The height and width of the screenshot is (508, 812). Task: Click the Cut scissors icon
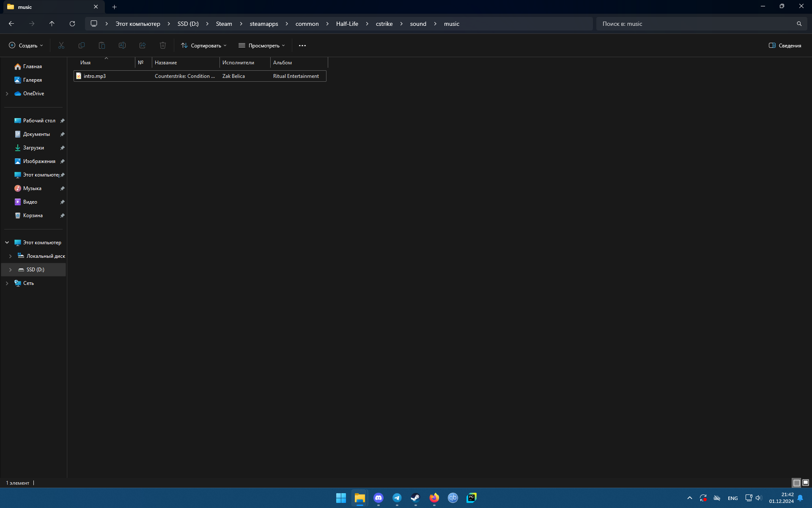point(61,45)
